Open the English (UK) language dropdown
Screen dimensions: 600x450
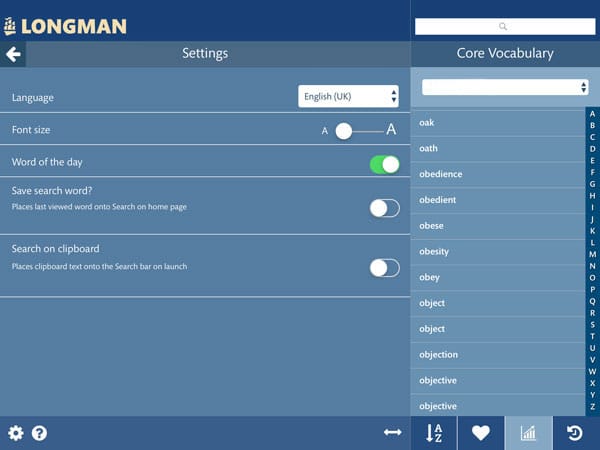[349, 96]
